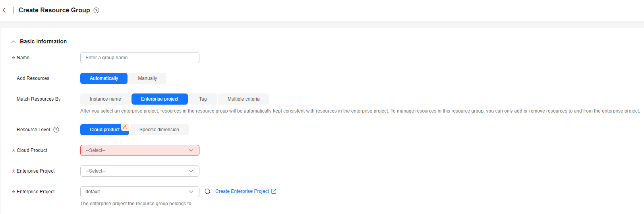This screenshot has height=214, width=644.
Task: Click Resource Level help question icon
Action: coord(56,130)
